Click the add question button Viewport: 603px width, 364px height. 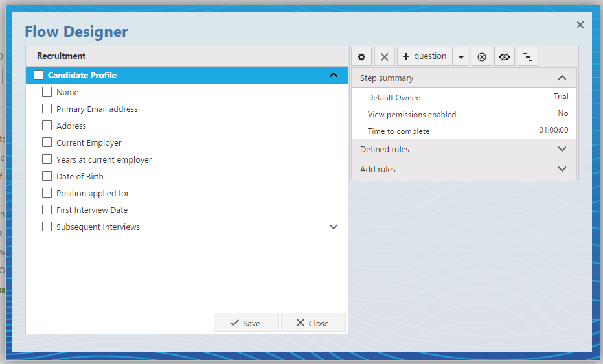click(x=425, y=56)
